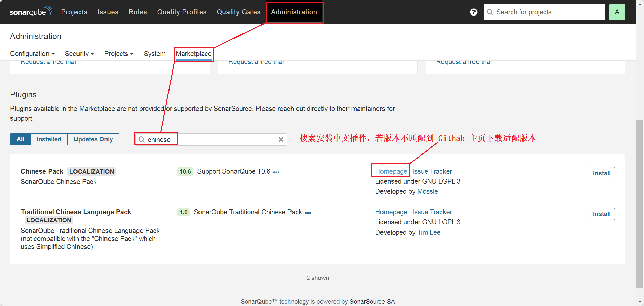
Task: Open the SonarSource SA footer link
Action: [x=372, y=302]
